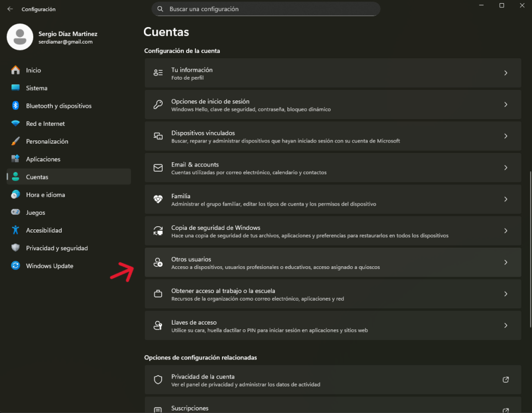Click the Bluetooth y dispositivos icon

16,106
